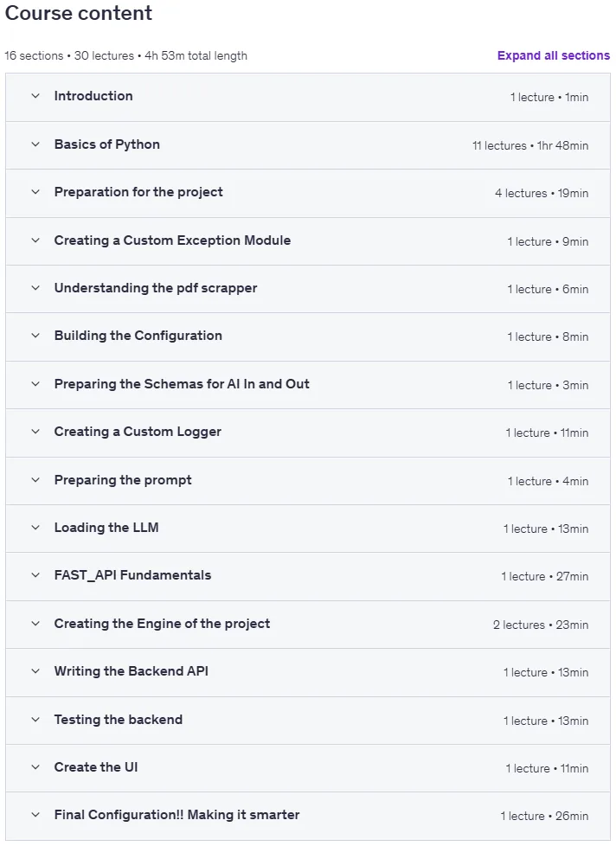Expand all sections link

click(x=554, y=55)
